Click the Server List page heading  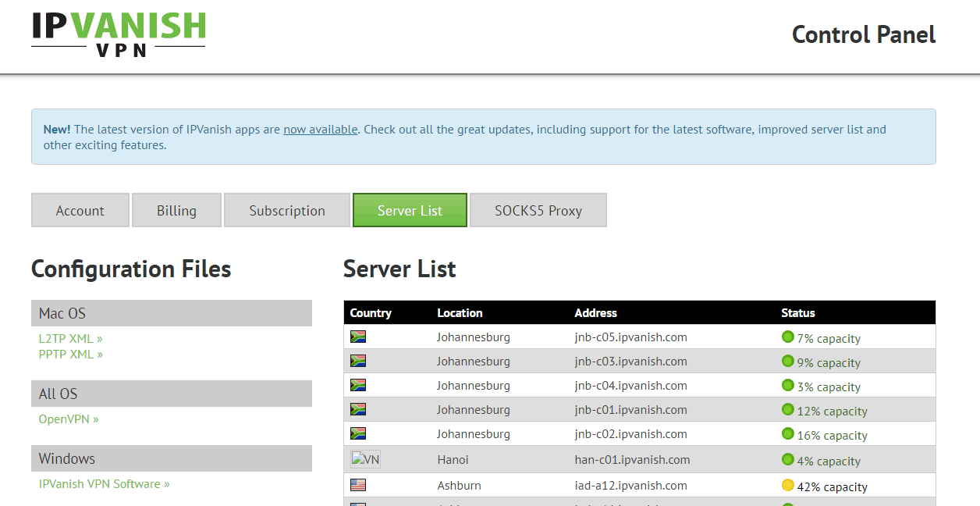click(399, 269)
